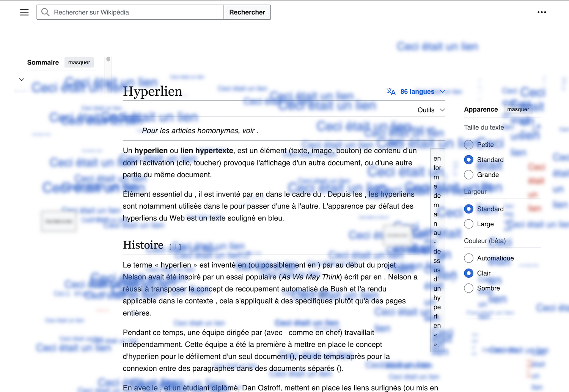Focus the Rechercher sur Wikipédia field
The width and height of the screenshot is (569, 392).
tap(137, 12)
